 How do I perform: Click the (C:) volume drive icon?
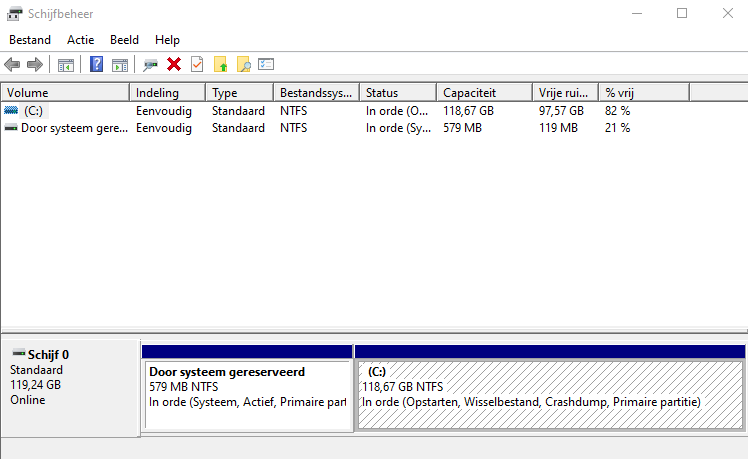click(11, 111)
